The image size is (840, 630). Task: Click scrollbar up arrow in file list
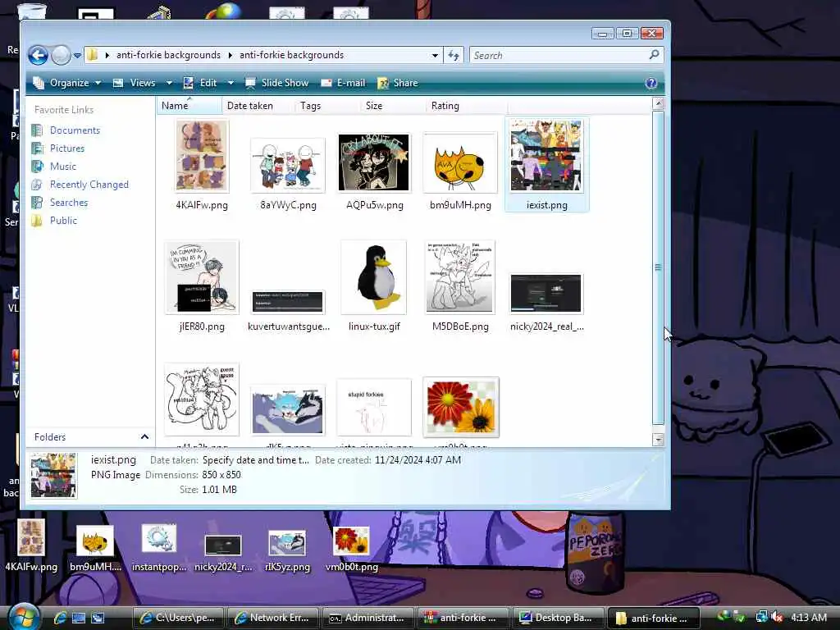click(659, 104)
